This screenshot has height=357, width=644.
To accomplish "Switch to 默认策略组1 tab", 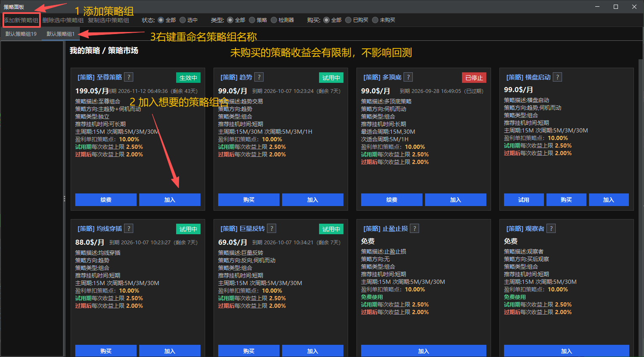I will point(61,34).
